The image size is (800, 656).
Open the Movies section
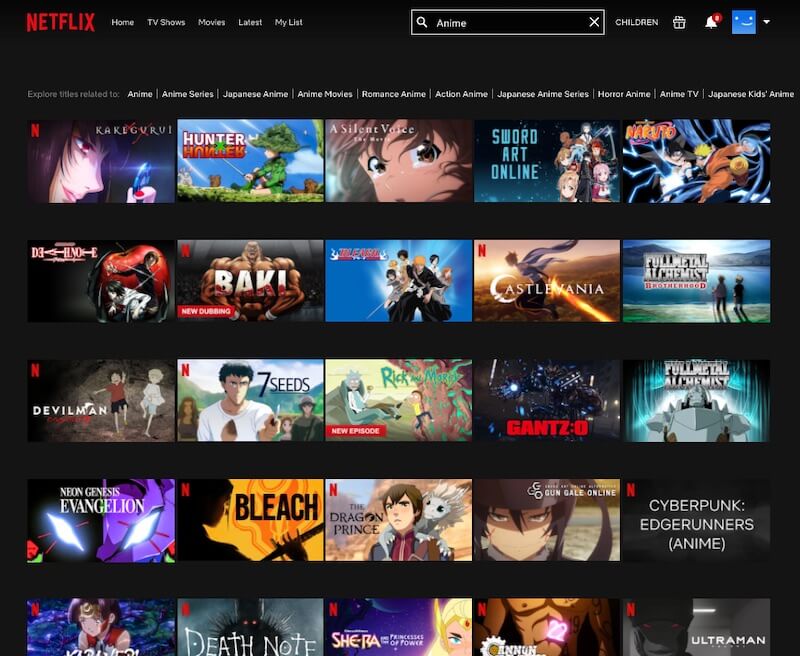pyautogui.click(x=212, y=22)
